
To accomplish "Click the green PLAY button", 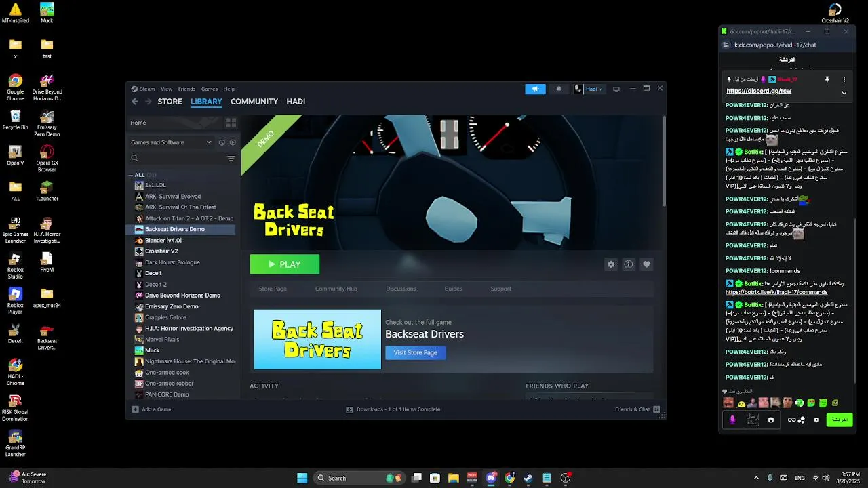I will click(284, 264).
